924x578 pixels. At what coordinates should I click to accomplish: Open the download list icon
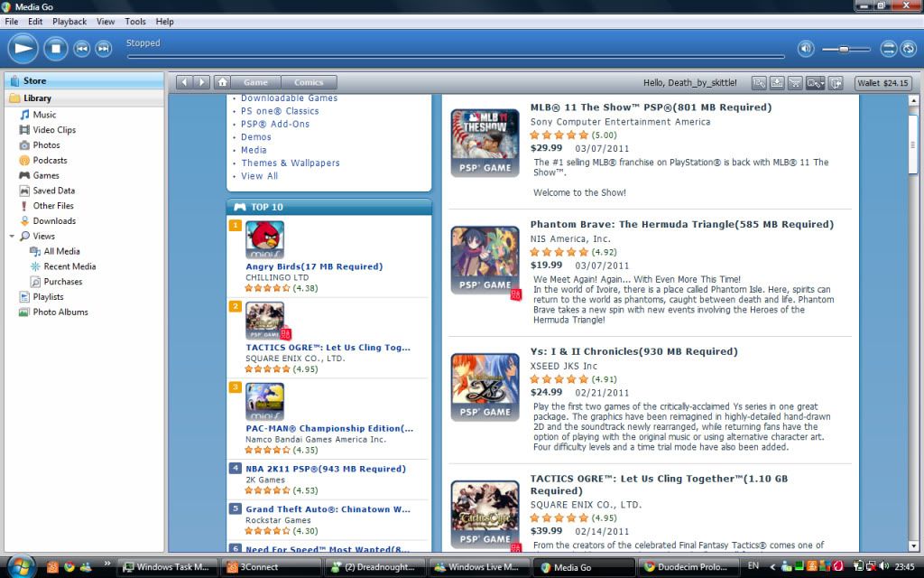(777, 83)
